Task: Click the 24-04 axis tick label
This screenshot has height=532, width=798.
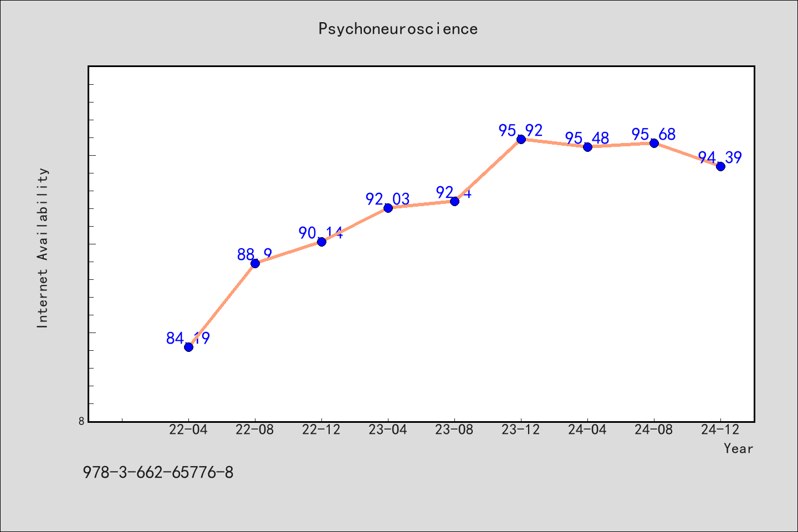Action: coord(587,429)
